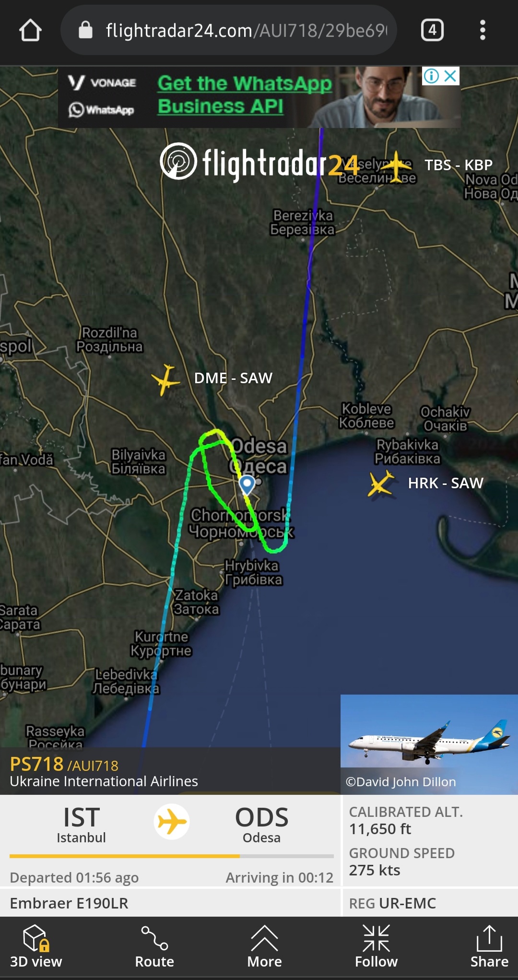This screenshot has width=518, height=980.
Task: Select the TBS - KBP aircraft icon
Action: 396,166
